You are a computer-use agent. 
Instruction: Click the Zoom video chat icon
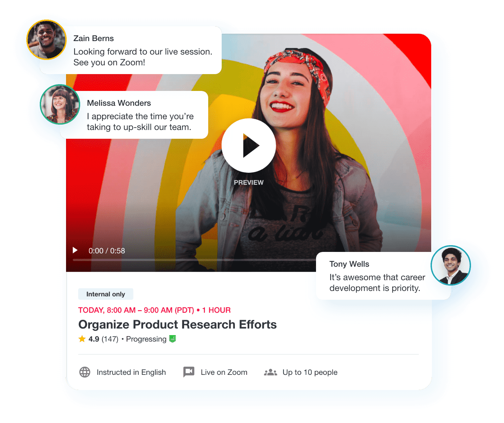pos(189,372)
